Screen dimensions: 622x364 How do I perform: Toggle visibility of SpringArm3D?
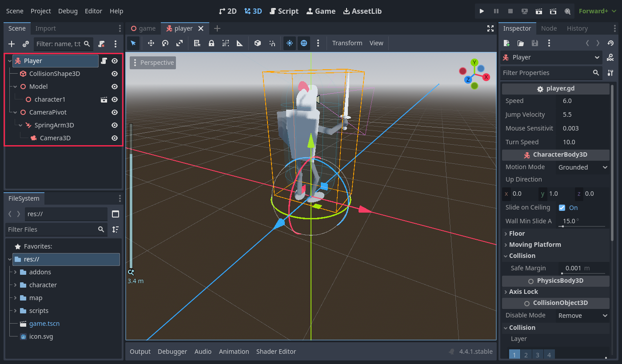point(115,125)
